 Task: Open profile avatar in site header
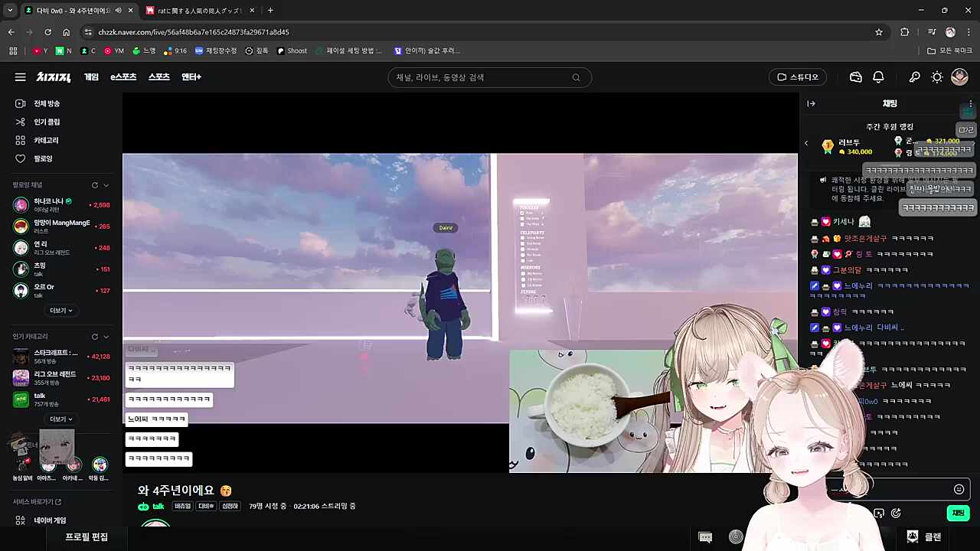[959, 77]
